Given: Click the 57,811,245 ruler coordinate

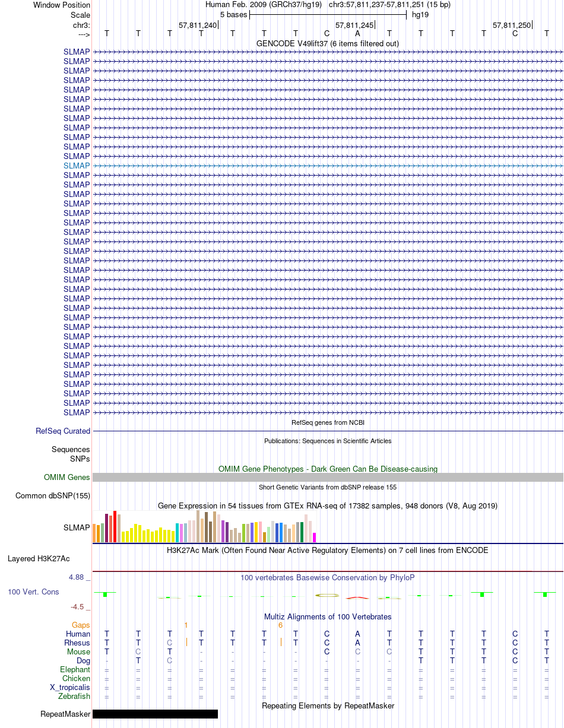Looking at the screenshot, I should (x=354, y=25).
